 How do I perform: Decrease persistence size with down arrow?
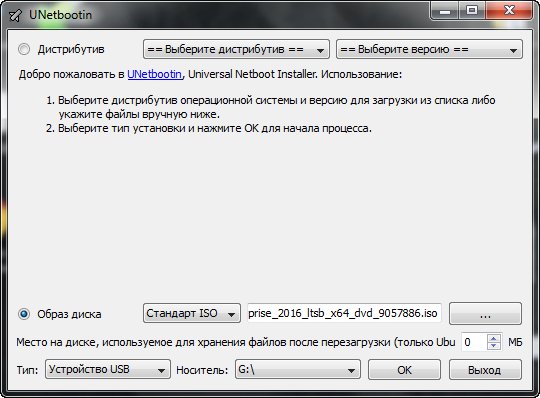494,346
